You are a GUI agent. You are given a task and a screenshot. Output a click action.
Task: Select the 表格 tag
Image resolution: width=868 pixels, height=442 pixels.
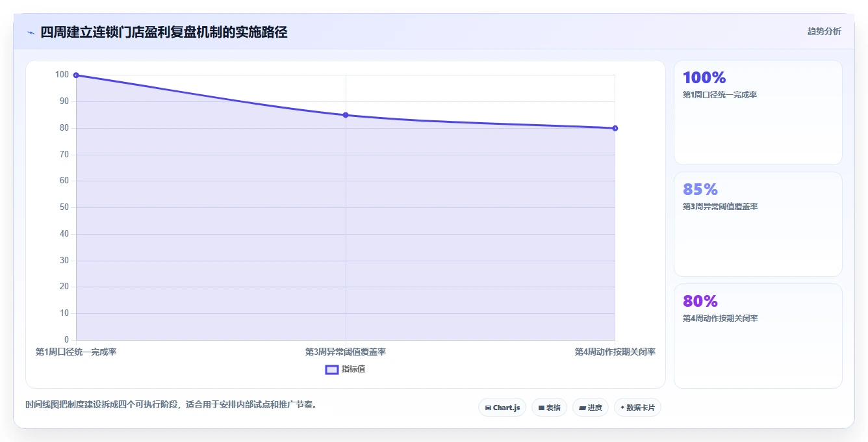tap(549, 408)
